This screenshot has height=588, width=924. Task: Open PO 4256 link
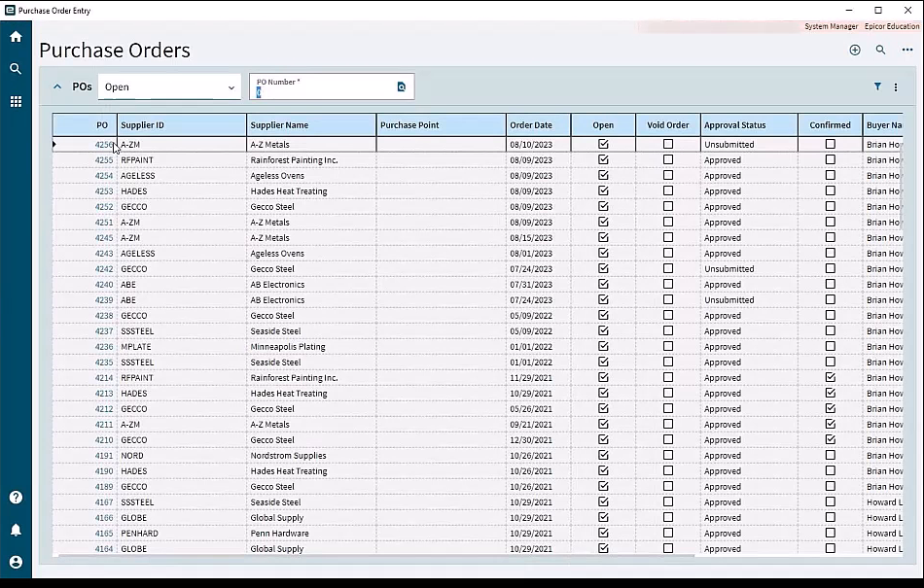[x=104, y=144]
